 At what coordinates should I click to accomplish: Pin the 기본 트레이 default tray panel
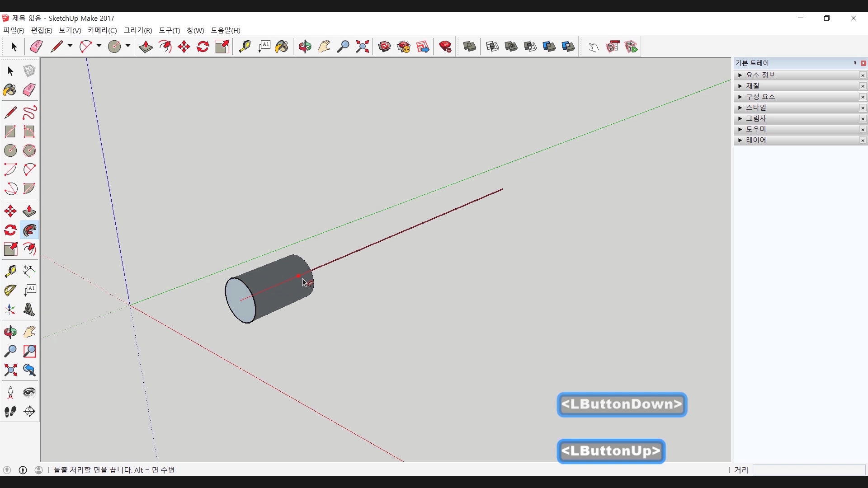click(x=855, y=63)
